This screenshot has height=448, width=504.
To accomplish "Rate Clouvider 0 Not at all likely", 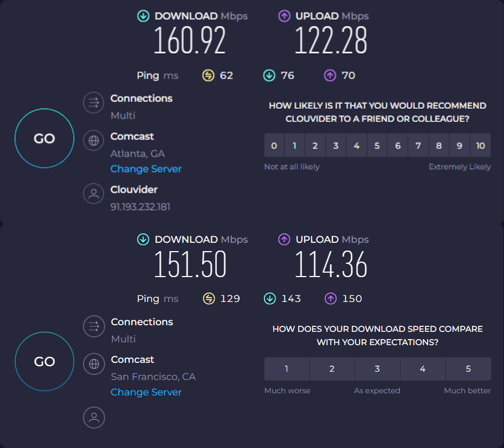I will (x=274, y=145).
